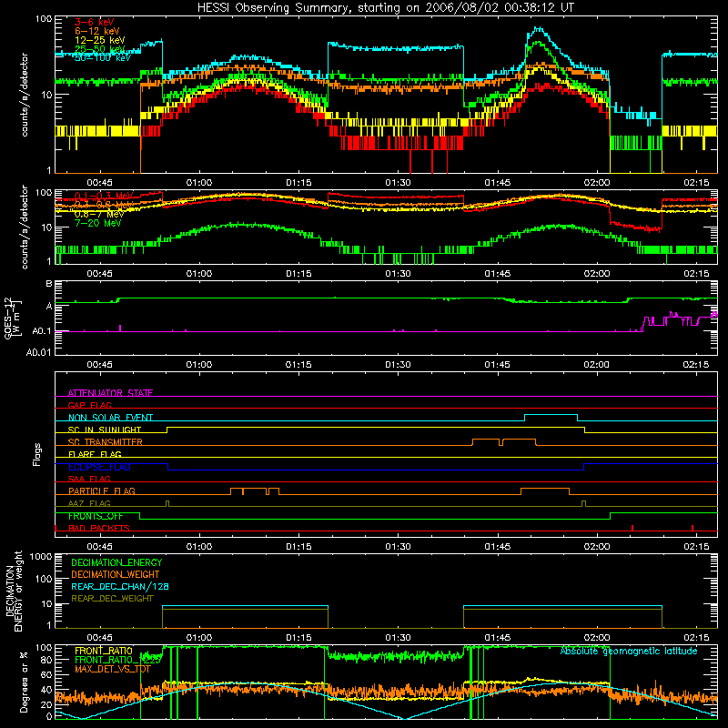
Task: Select the SC_IN_SUNLIGHT flag label
Action: click(x=105, y=430)
